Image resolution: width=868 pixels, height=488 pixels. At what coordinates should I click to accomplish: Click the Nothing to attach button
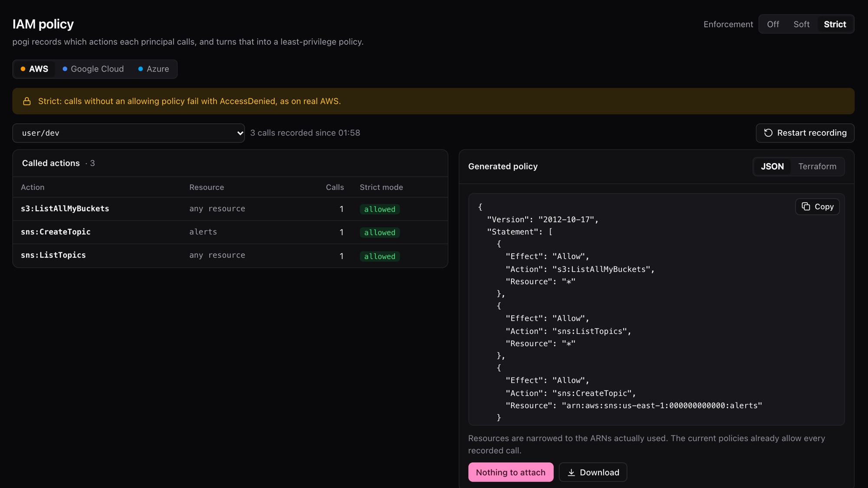(x=511, y=472)
